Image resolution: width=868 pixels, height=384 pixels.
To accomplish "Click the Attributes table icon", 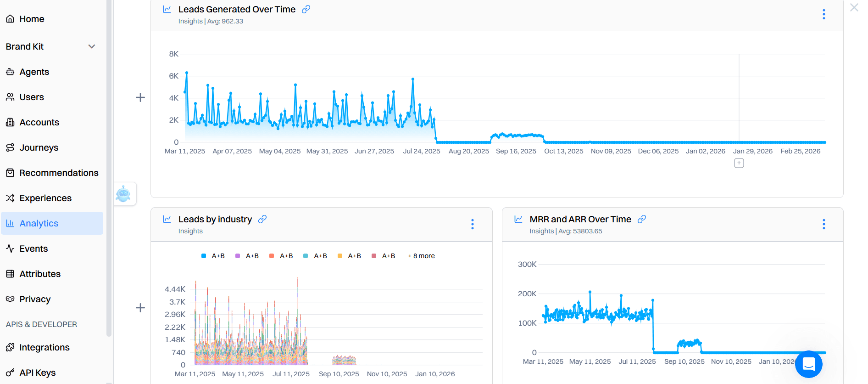I will click(10, 274).
